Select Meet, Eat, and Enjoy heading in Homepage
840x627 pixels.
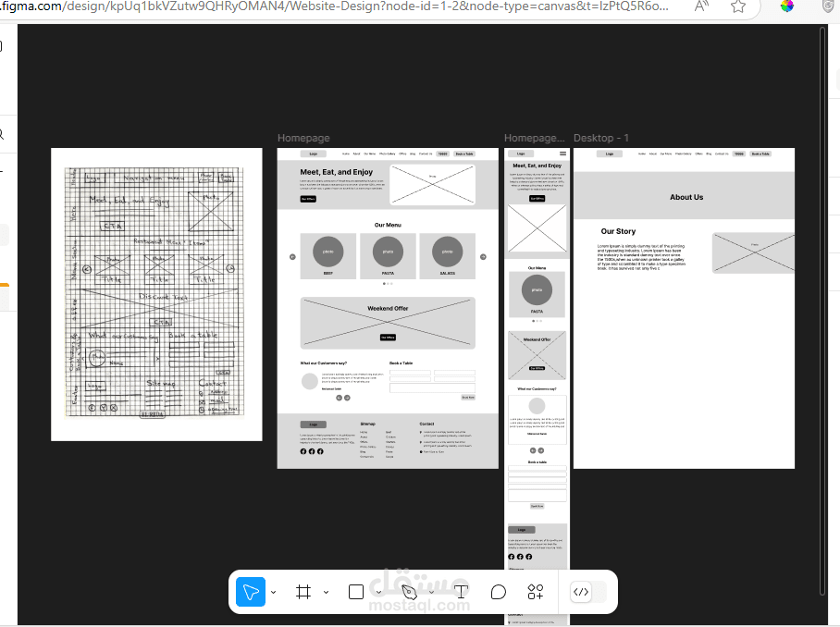coord(337,172)
